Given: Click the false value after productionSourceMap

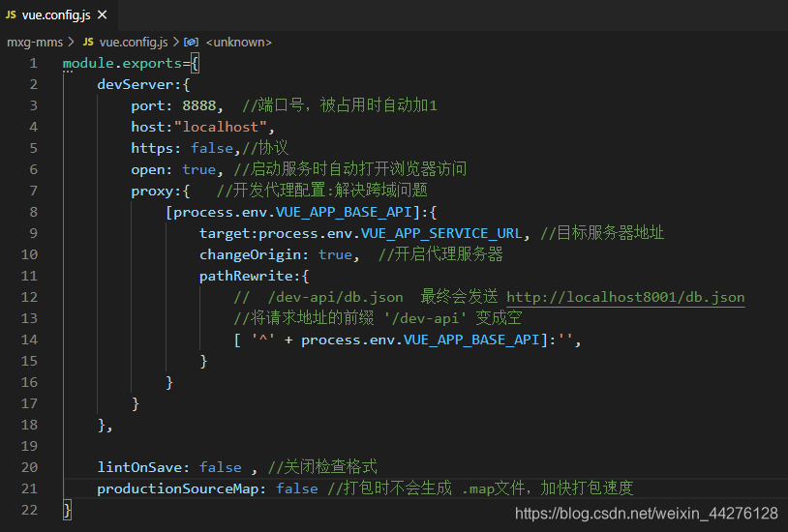Looking at the screenshot, I should 297,488.
